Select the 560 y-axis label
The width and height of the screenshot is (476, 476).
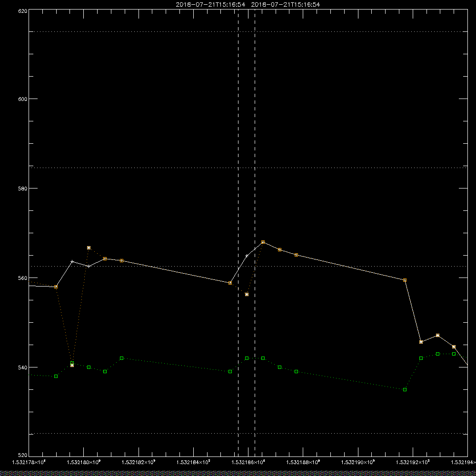pyautogui.click(x=23, y=278)
